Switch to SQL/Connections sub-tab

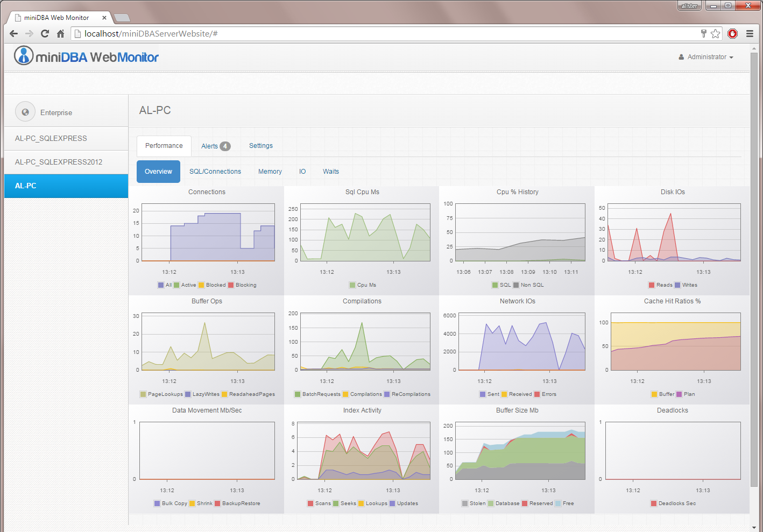click(x=215, y=172)
